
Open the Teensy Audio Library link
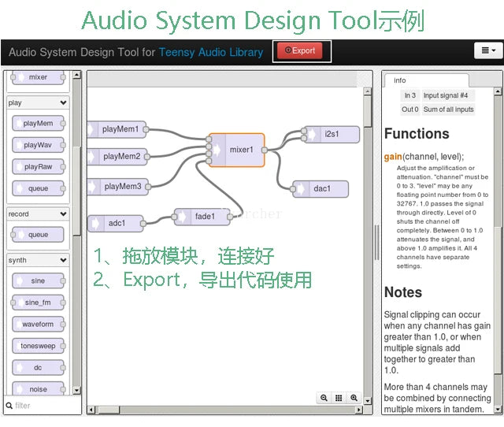[211, 53]
